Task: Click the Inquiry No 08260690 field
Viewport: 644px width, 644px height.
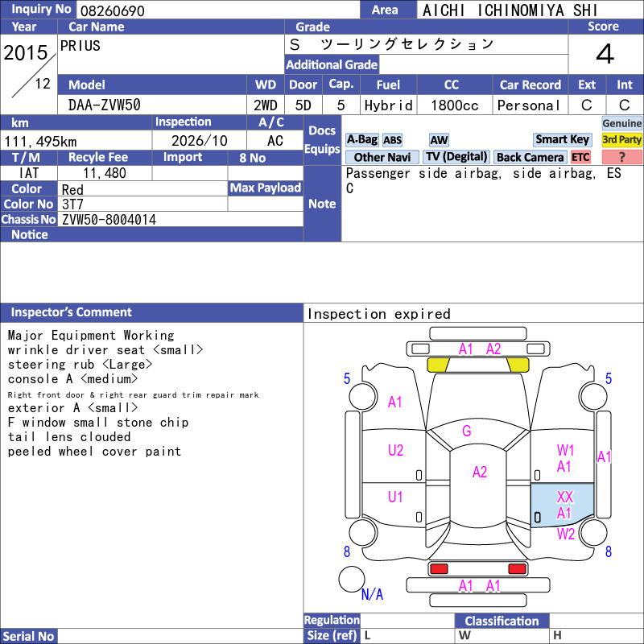Action: pos(217,10)
